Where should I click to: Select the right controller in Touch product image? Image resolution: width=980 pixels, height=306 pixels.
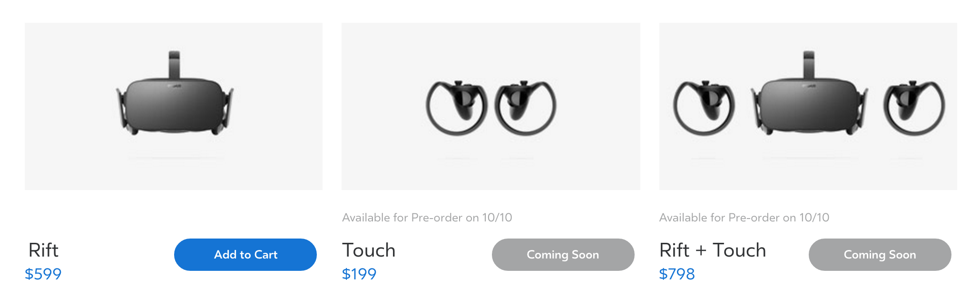(x=525, y=108)
